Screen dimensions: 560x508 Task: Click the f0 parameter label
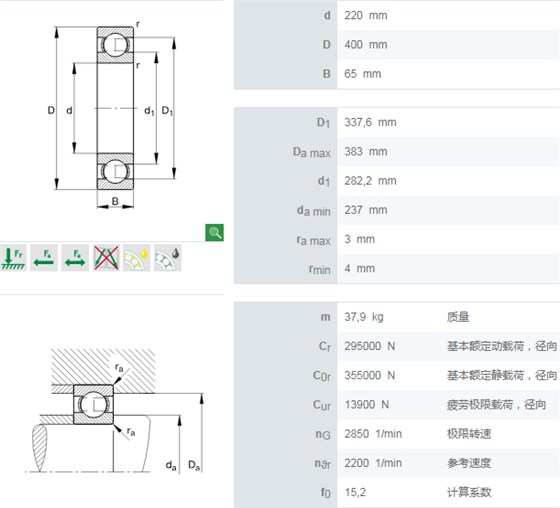click(x=325, y=493)
